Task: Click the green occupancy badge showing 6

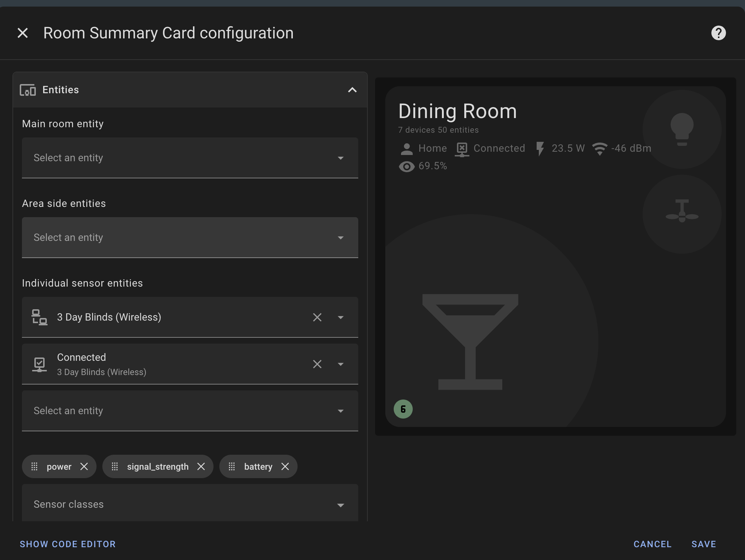Action: coord(403,409)
